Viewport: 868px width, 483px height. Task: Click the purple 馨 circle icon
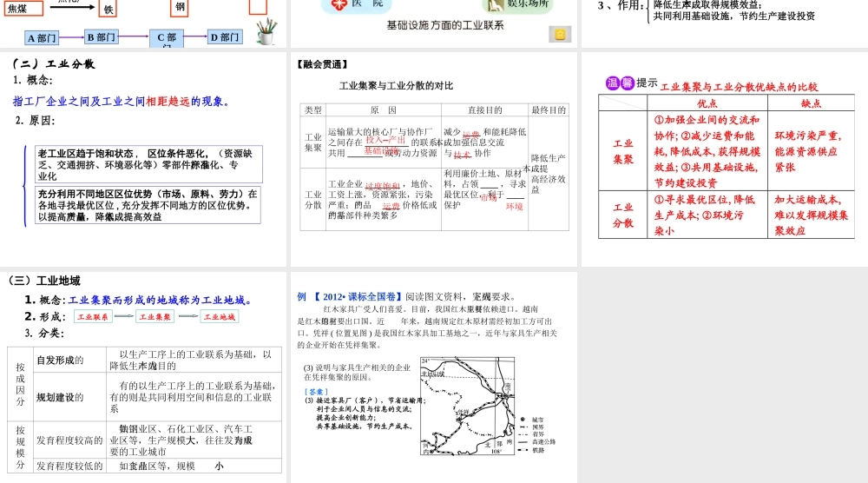point(627,83)
